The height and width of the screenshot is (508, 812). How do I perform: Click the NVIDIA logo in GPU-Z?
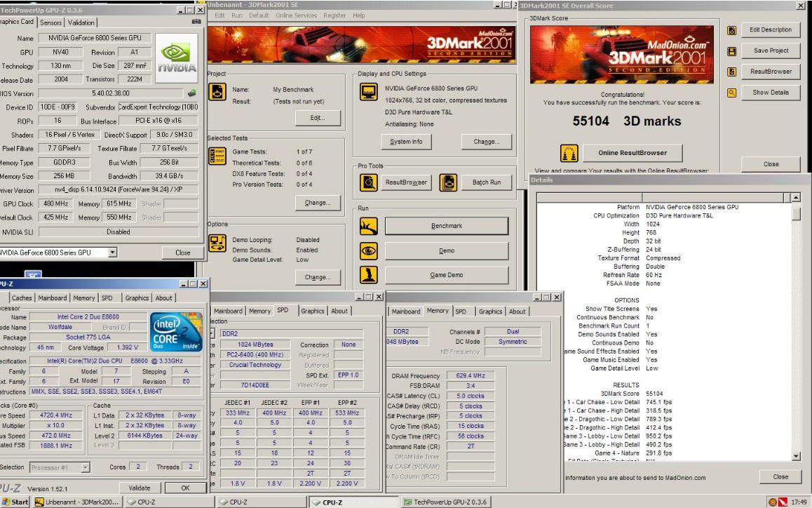(177, 58)
